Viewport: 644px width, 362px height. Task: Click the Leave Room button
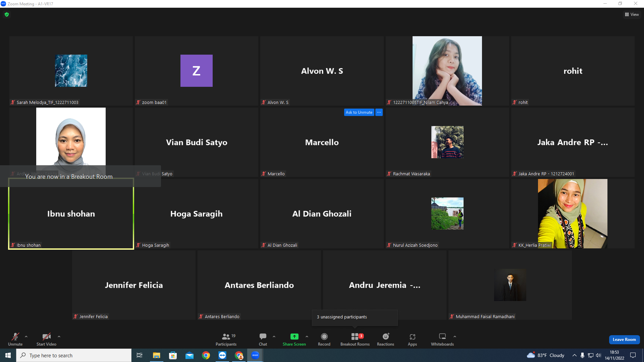click(x=624, y=340)
